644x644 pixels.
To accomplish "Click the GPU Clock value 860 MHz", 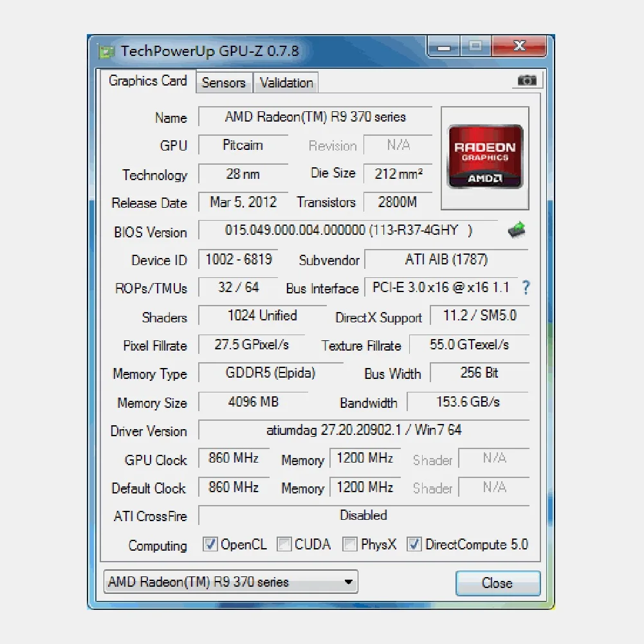I will click(x=234, y=458).
